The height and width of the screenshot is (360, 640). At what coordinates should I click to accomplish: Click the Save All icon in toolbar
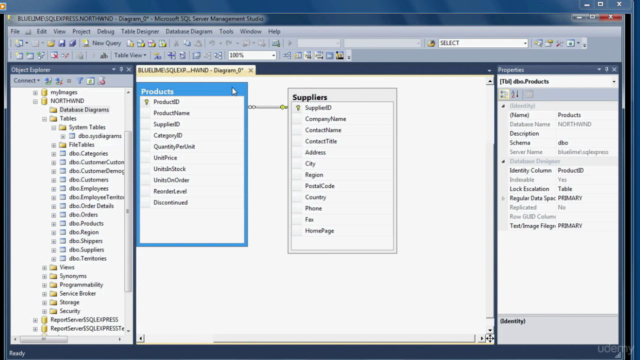[x=72, y=43]
